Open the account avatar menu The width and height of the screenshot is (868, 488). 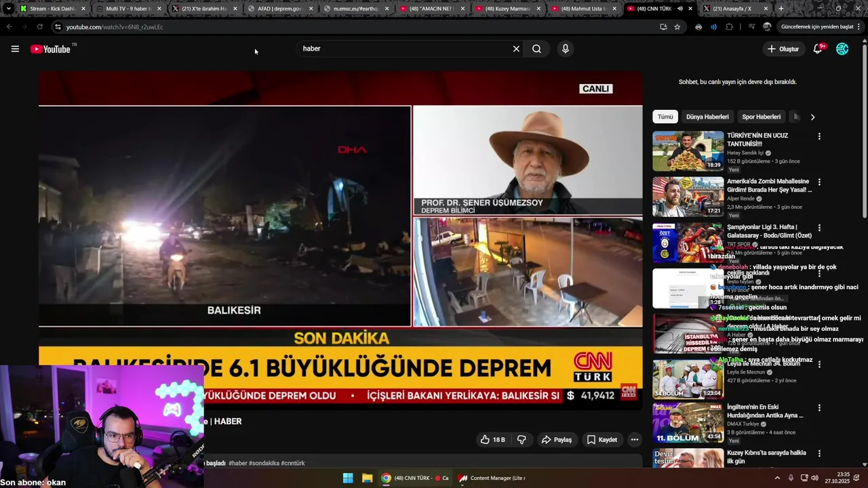[x=842, y=49]
